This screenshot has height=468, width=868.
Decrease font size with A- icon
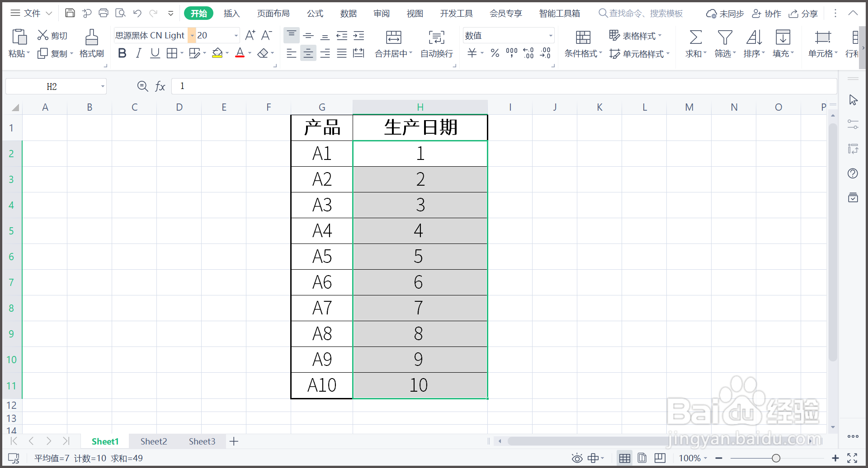coord(267,35)
